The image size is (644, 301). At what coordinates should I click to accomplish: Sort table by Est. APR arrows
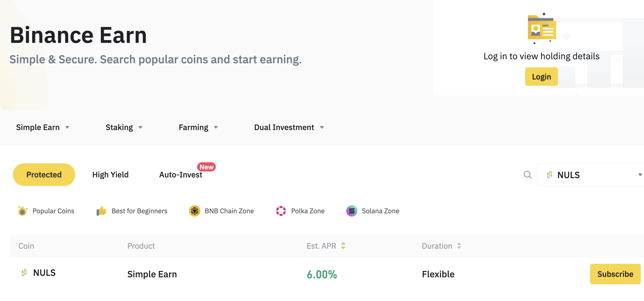pyautogui.click(x=343, y=246)
